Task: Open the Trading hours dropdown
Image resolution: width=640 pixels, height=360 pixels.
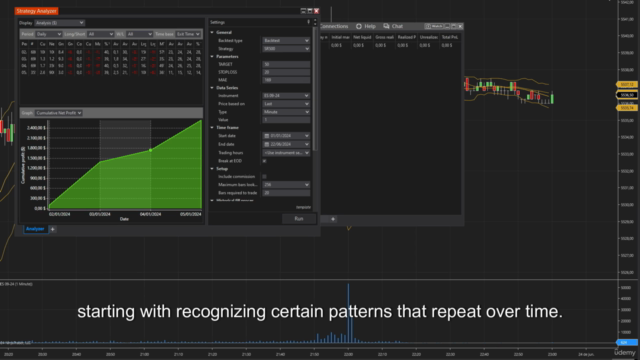Action: tap(286, 153)
